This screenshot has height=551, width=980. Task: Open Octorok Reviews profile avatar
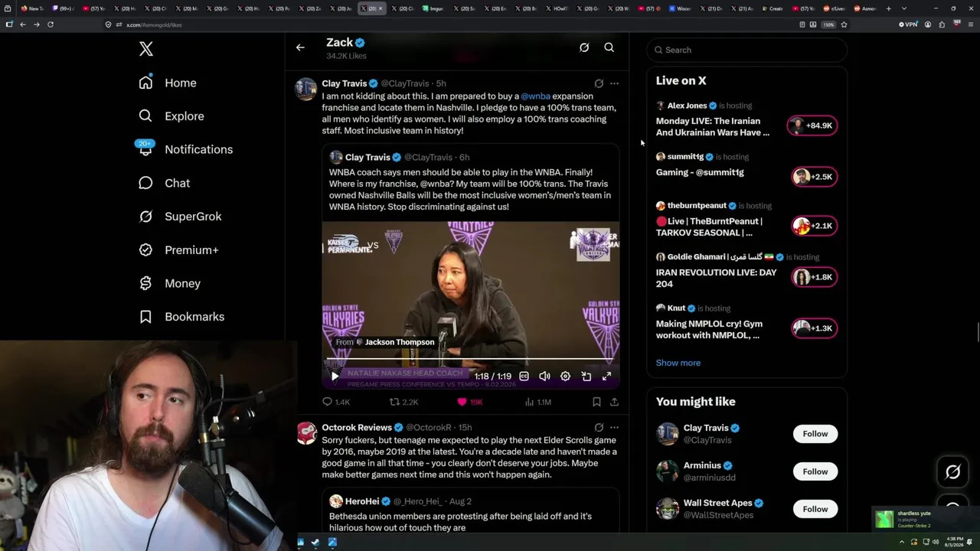306,434
